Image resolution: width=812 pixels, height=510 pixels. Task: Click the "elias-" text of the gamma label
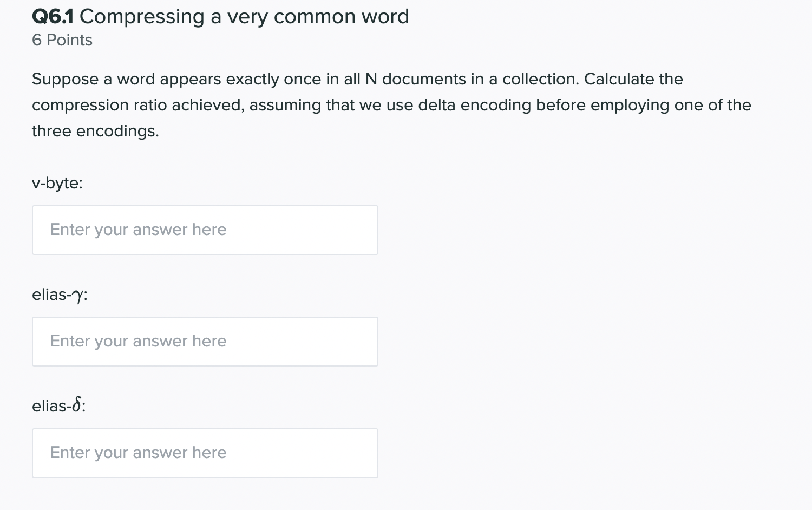(x=51, y=295)
